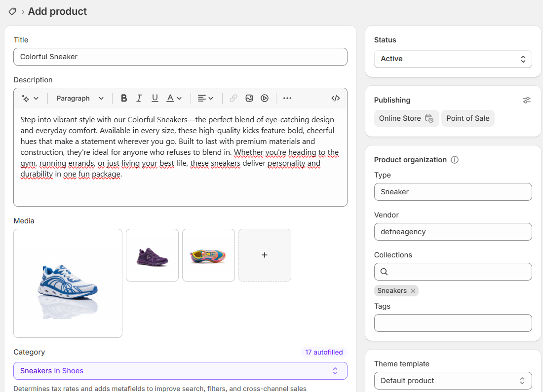Select the purple sneaker thumbnail
This screenshot has height=392, width=543.
click(x=153, y=255)
